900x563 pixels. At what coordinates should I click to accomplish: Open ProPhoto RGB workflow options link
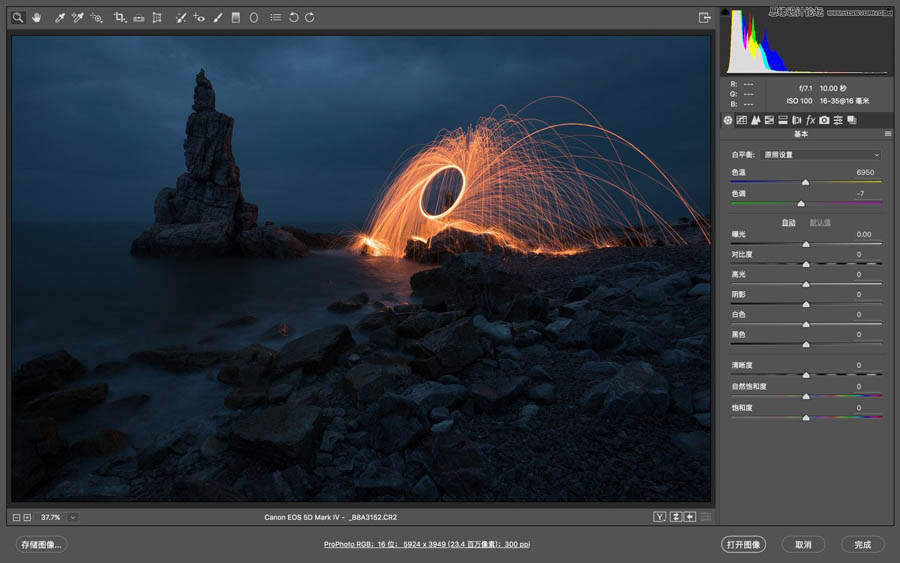pos(427,545)
